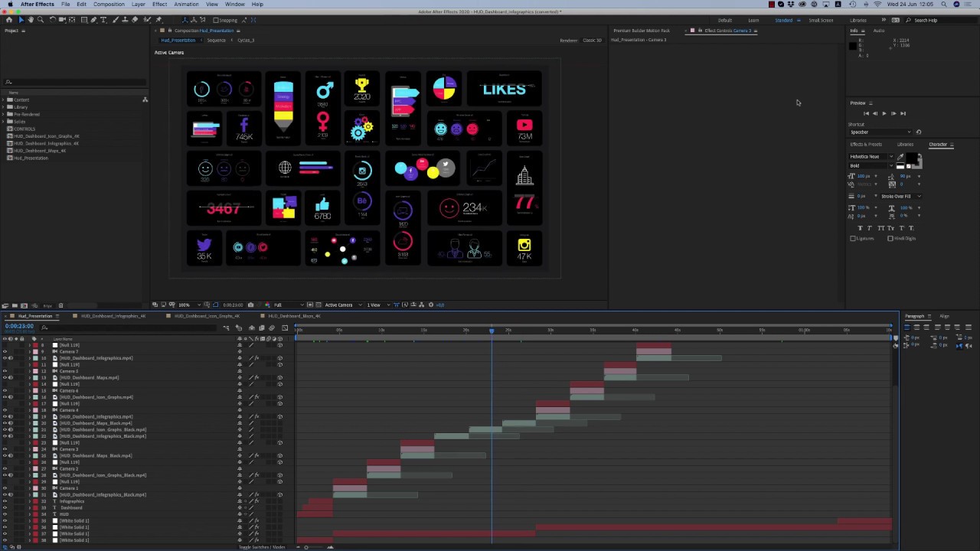The image size is (980, 551).
Task: Select the Roto Brush tool
Action: [147, 20]
